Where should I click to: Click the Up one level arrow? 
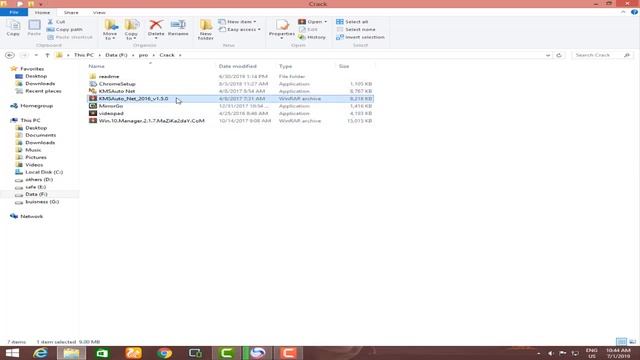47,55
